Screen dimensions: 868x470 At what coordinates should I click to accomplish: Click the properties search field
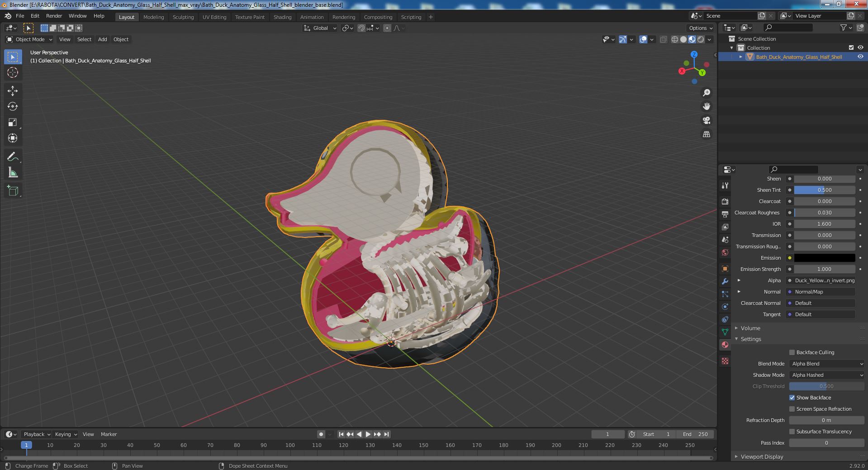(793, 170)
